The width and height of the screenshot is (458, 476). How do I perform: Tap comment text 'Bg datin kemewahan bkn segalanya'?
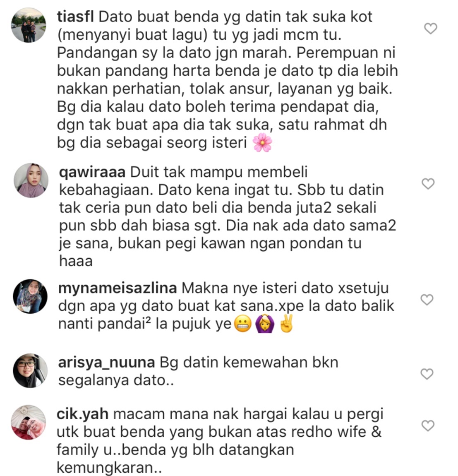198,371
